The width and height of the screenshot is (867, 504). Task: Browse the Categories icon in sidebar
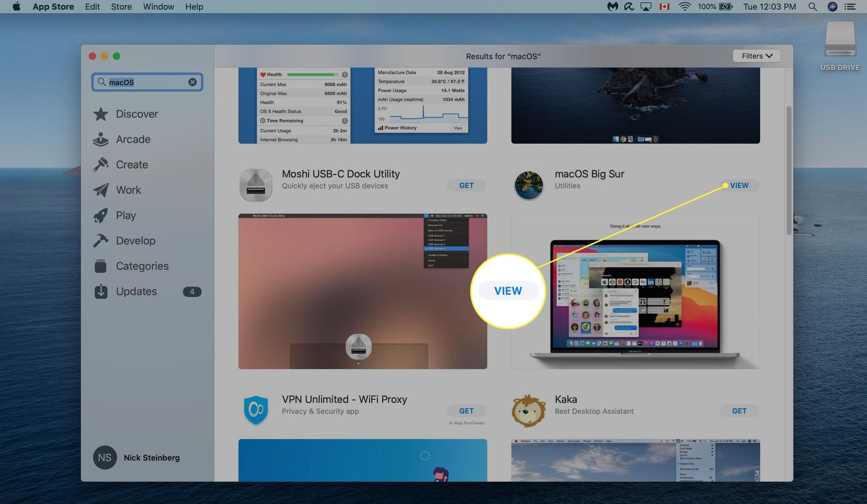point(101,266)
